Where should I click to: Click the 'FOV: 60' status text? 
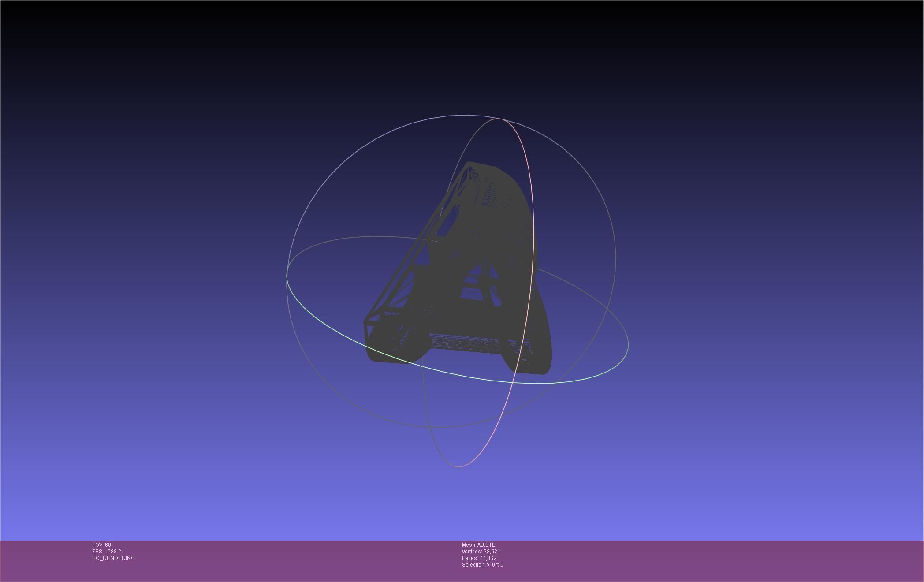click(x=101, y=545)
